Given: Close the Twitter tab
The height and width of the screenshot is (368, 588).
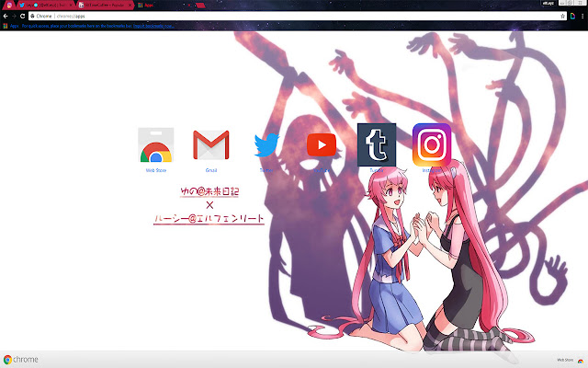Looking at the screenshot, I should coord(71,6).
